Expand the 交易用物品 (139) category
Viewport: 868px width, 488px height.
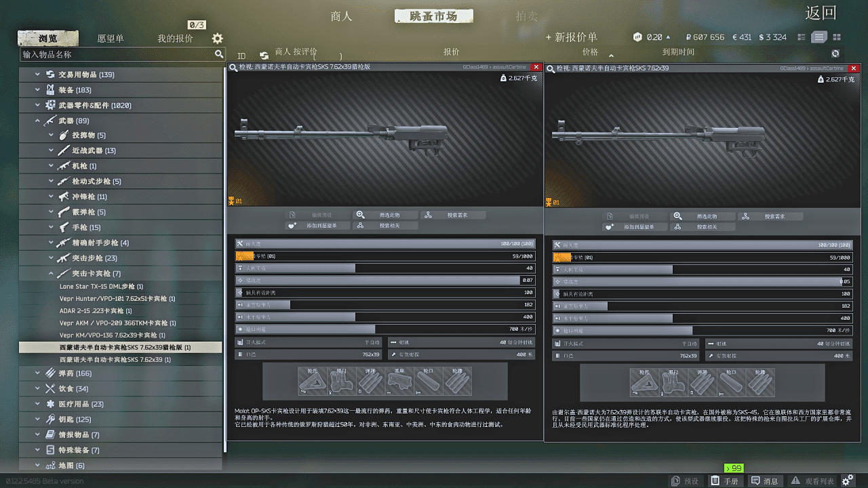point(38,75)
